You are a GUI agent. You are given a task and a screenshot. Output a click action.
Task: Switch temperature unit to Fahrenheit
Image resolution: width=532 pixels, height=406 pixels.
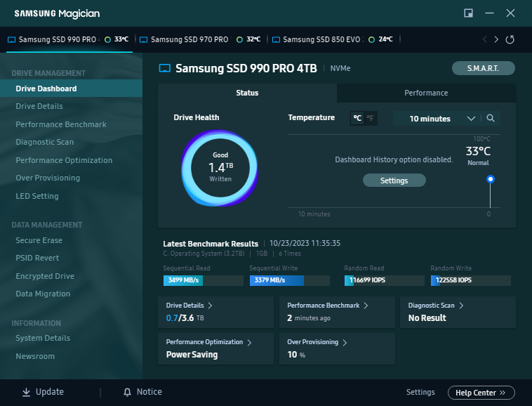click(x=370, y=119)
